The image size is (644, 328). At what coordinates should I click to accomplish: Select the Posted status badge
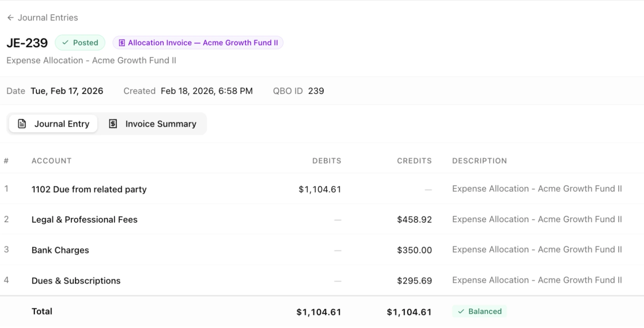point(80,43)
